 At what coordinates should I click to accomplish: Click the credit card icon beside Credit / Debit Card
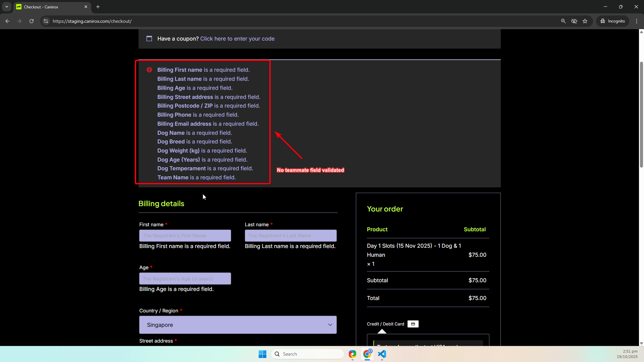[413, 324]
